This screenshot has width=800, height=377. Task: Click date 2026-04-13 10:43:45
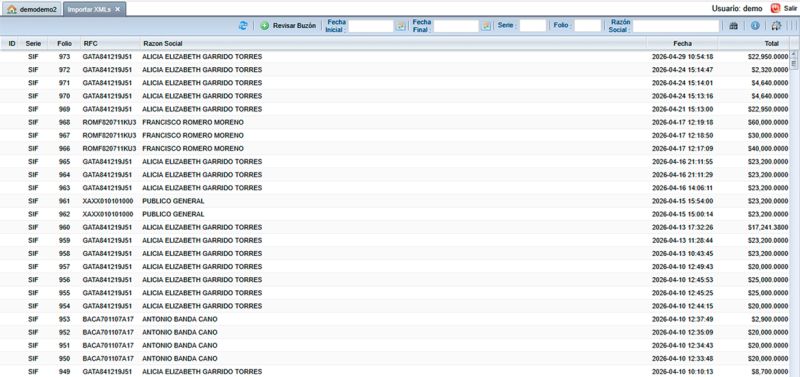pyautogui.click(x=682, y=254)
